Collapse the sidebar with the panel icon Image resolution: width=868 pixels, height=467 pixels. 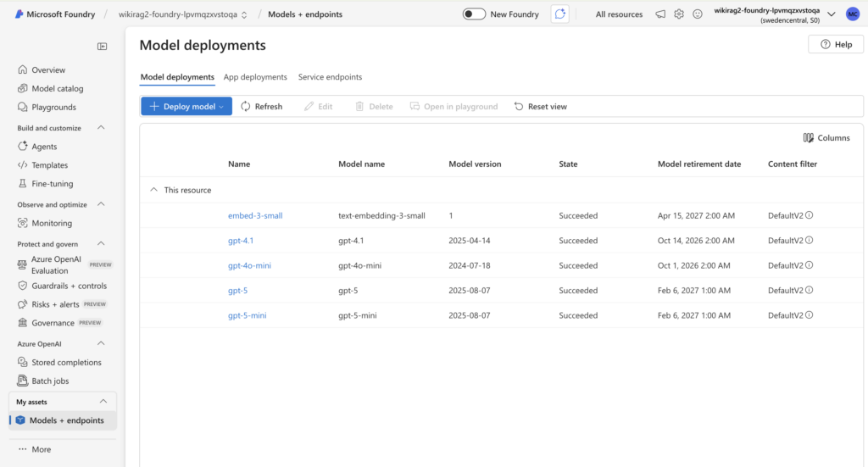[103, 47]
